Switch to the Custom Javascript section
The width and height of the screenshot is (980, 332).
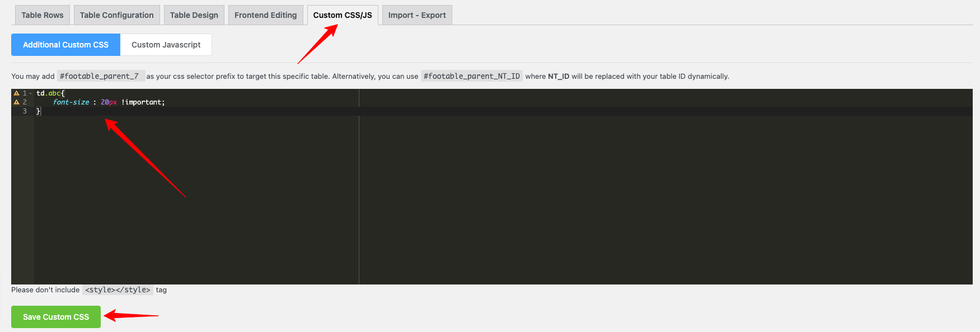pyautogui.click(x=166, y=45)
